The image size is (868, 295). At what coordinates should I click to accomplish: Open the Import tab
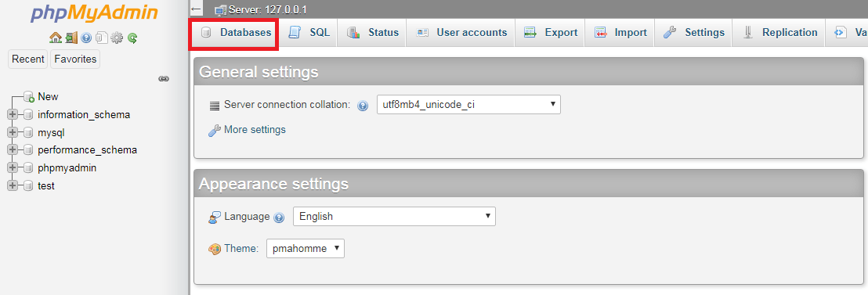coord(620,33)
